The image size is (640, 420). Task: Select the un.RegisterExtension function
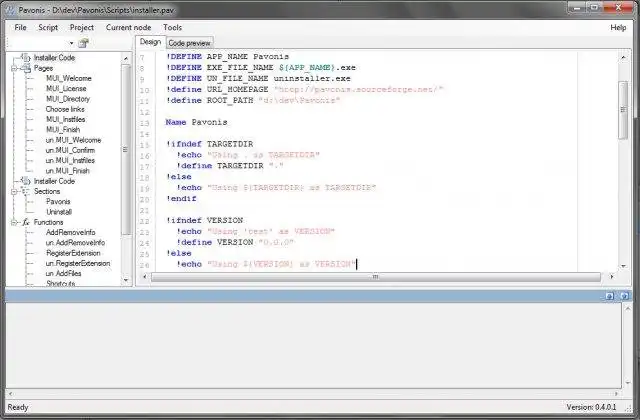[x=78, y=263]
